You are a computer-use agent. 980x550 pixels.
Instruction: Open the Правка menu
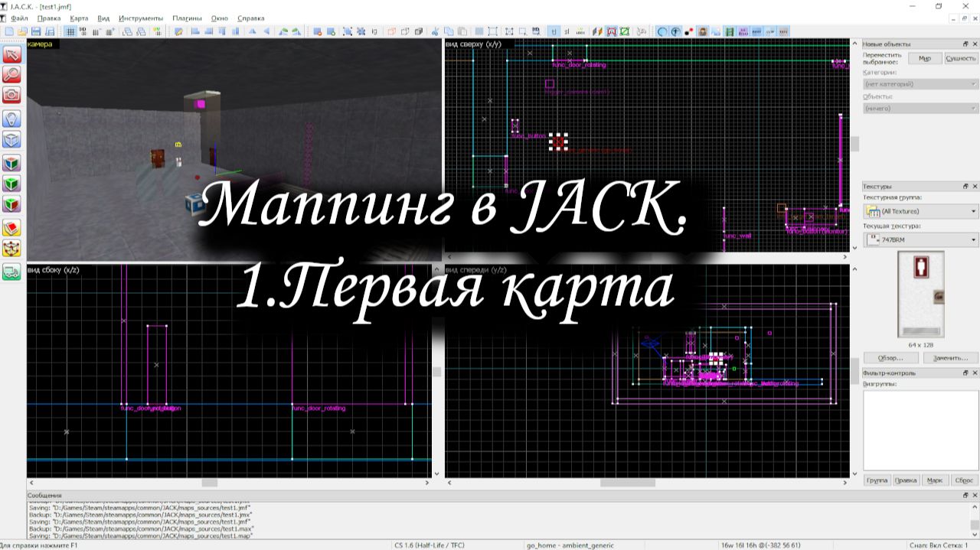tap(49, 18)
